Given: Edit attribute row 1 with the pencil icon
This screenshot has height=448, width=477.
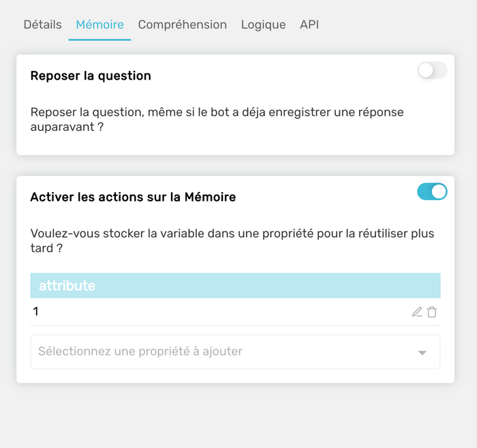Looking at the screenshot, I should (417, 312).
